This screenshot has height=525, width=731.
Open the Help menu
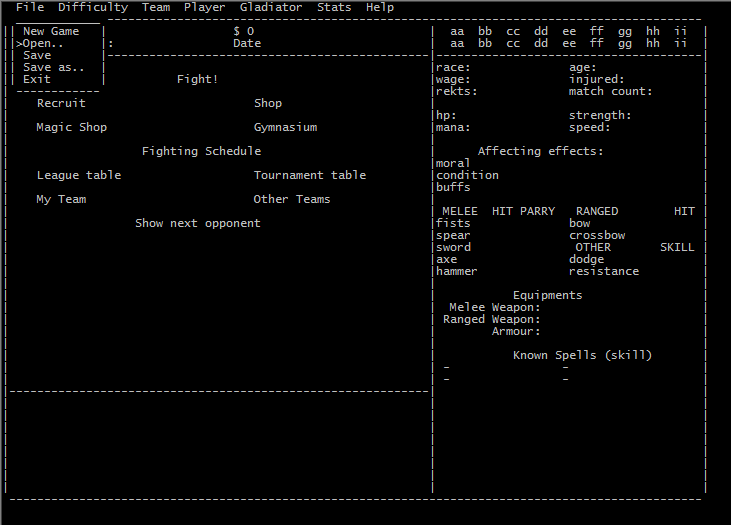coord(380,7)
